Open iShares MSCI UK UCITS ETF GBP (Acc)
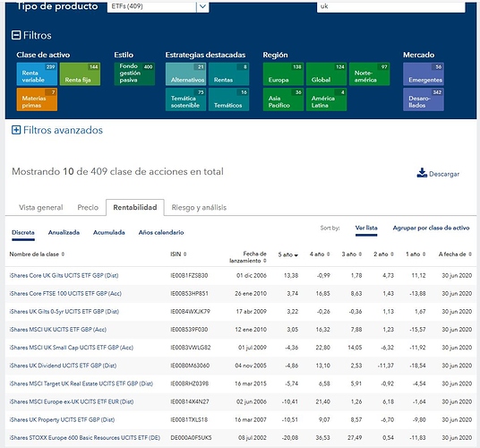This screenshot has height=448, width=480. (58, 330)
